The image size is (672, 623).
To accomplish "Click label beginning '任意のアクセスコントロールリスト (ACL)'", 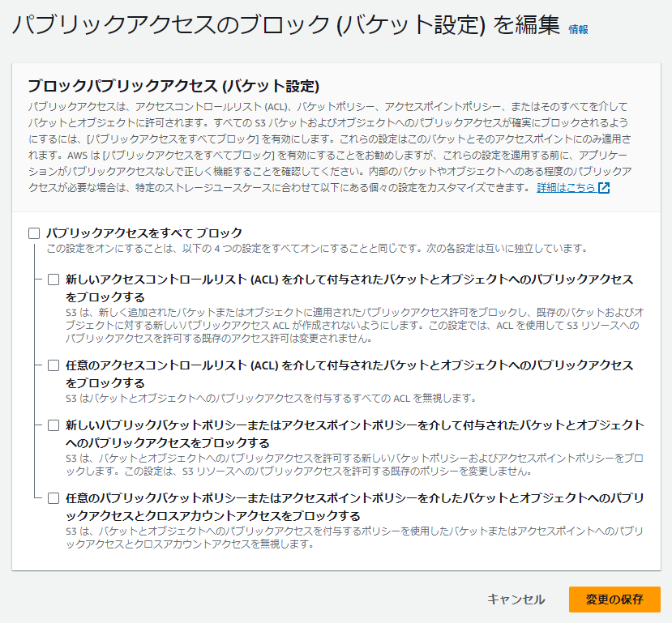I will click(349, 373).
